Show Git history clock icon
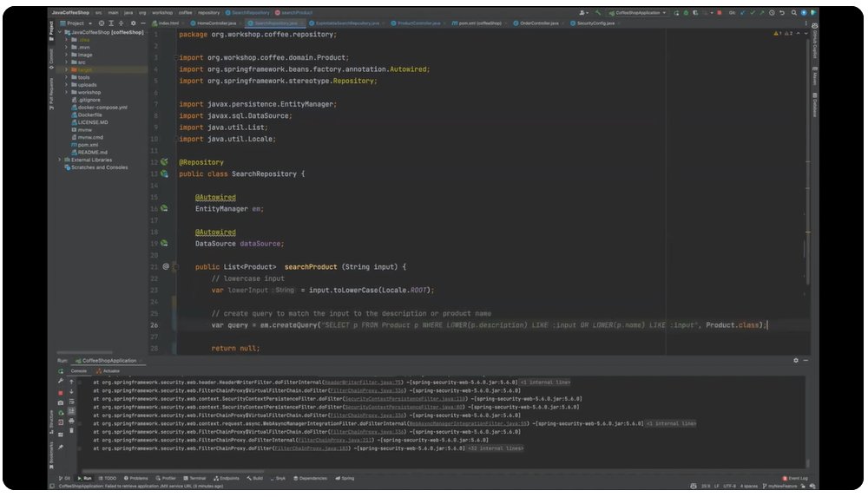This screenshot has height=497, width=868. 772,13
